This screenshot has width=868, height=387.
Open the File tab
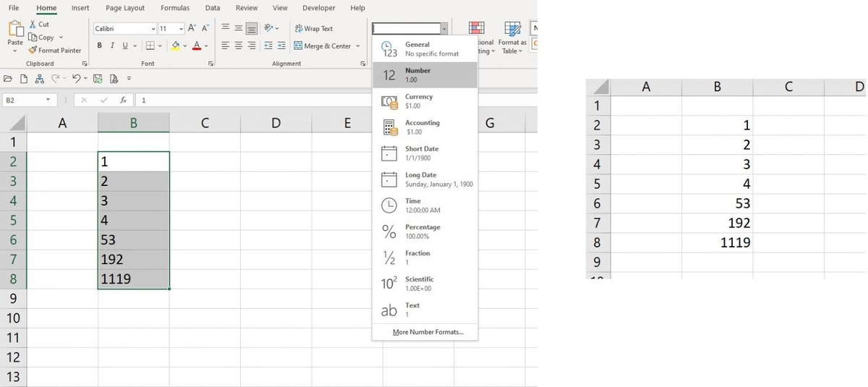point(14,8)
